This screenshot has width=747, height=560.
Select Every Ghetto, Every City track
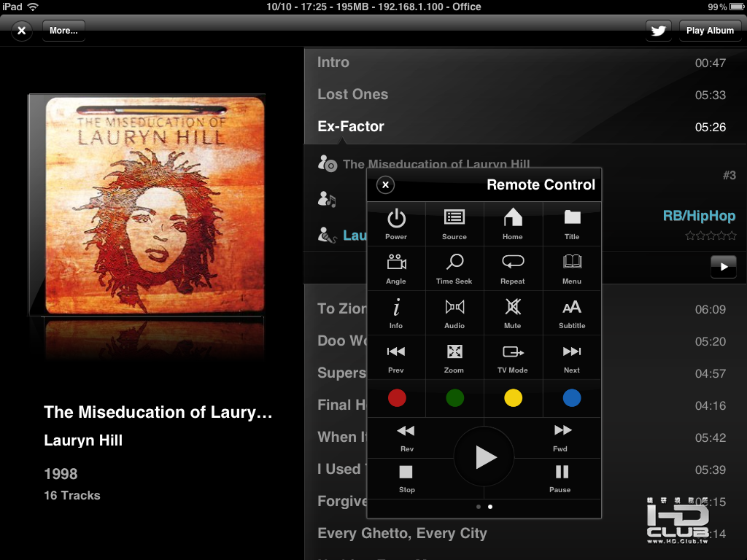tap(525, 533)
